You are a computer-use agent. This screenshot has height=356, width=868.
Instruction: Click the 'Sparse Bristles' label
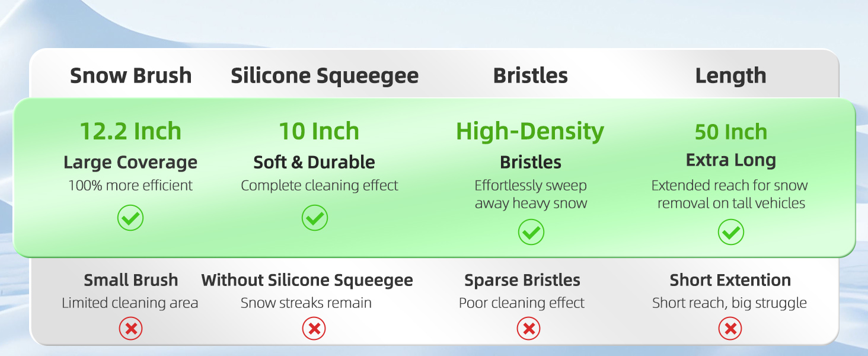[522, 280]
